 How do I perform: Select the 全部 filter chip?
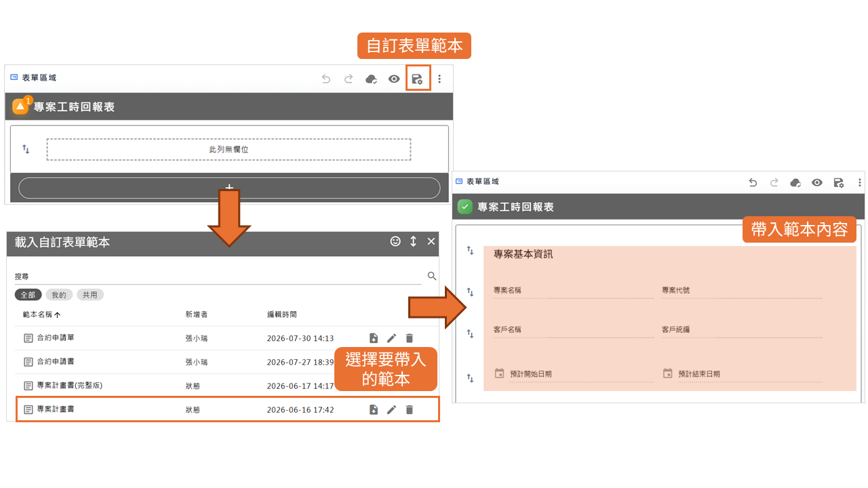click(28, 295)
